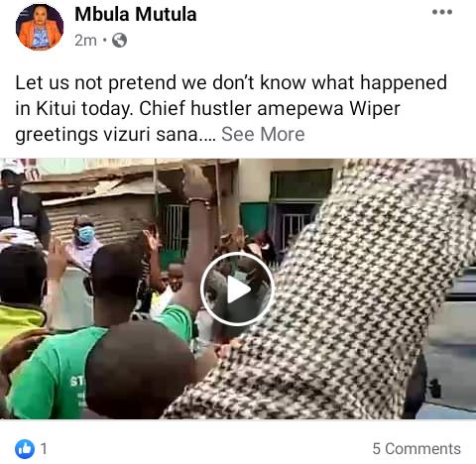Screen dimensions: 476x464
Task: Click the post caption about Kitui
Action: point(231,108)
